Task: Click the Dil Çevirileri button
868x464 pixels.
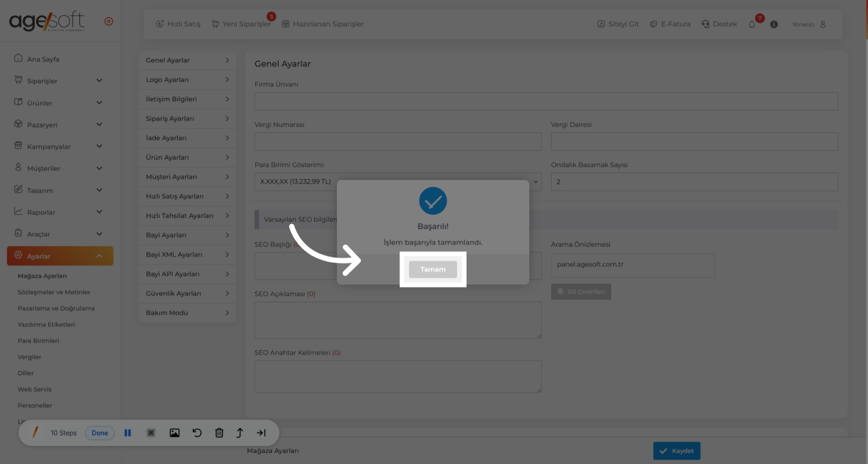Action: click(581, 291)
